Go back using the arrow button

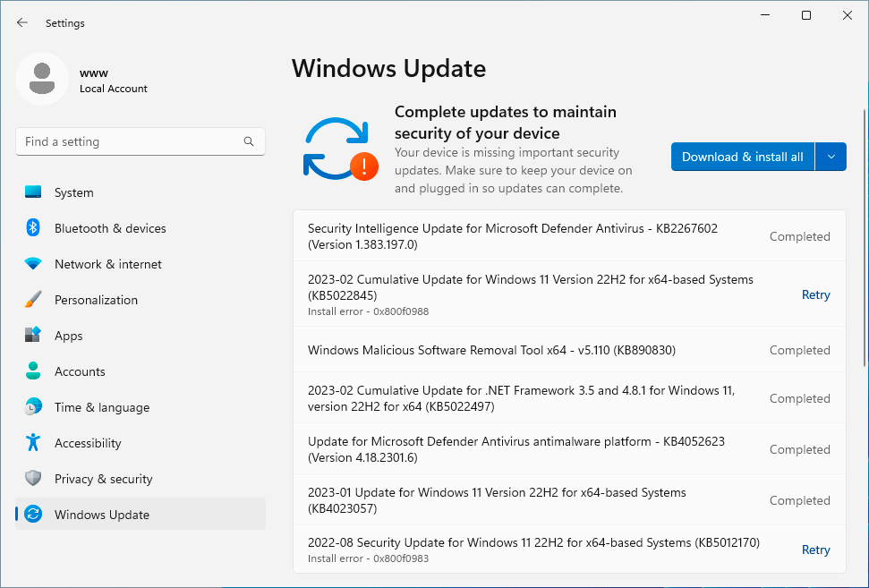(x=22, y=22)
